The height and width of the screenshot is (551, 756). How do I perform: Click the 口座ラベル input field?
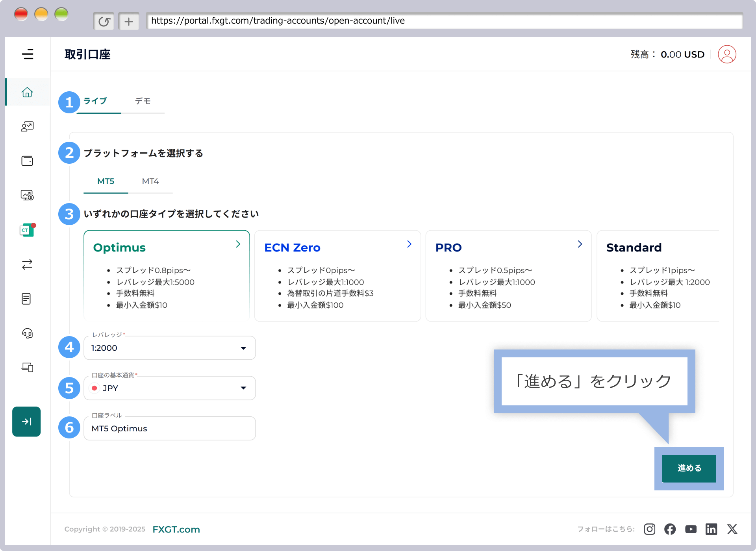(169, 429)
